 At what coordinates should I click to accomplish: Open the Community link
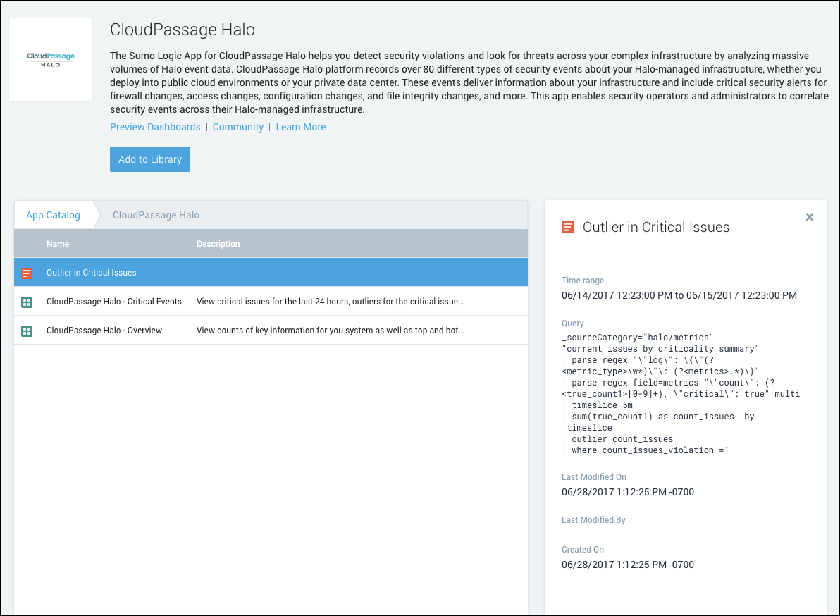237,128
